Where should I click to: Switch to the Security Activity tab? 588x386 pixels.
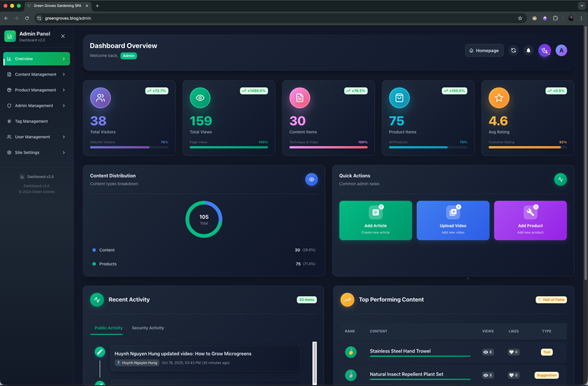pyautogui.click(x=148, y=328)
